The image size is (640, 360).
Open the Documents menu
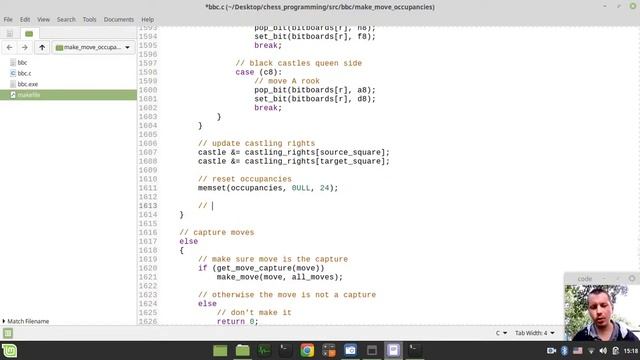pyautogui.click(x=118, y=19)
